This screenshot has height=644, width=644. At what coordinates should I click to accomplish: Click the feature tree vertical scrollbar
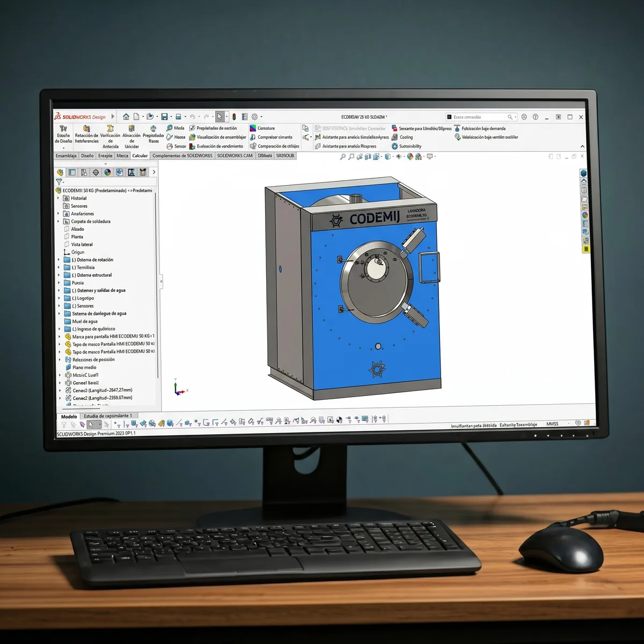(x=156, y=284)
